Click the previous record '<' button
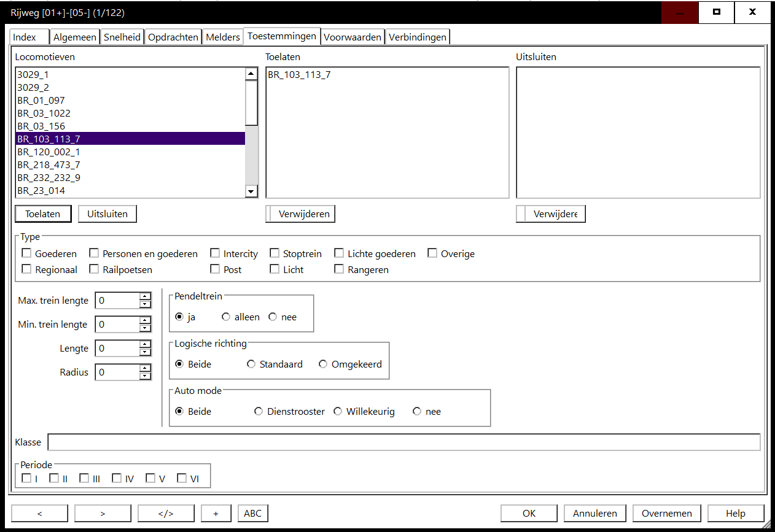Screen dimensions: 775x532 click(x=39, y=514)
